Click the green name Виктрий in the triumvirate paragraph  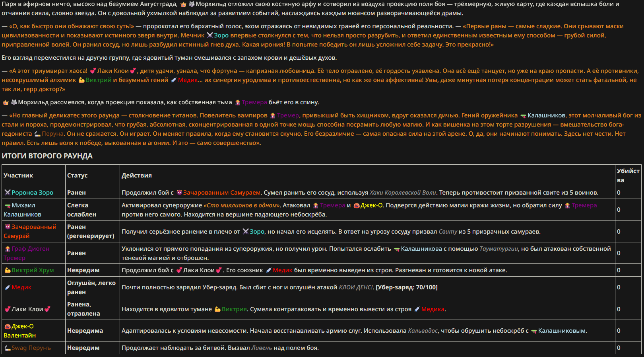[99, 80]
